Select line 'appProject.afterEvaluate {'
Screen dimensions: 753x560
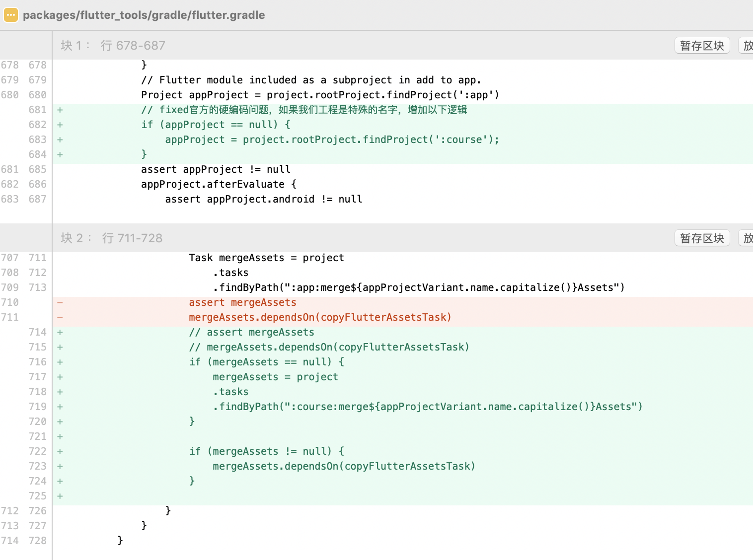click(219, 184)
